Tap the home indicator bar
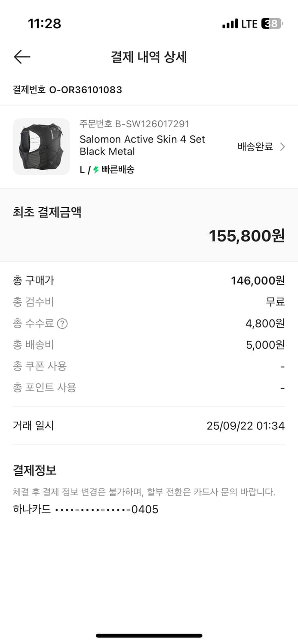 pos(149,635)
